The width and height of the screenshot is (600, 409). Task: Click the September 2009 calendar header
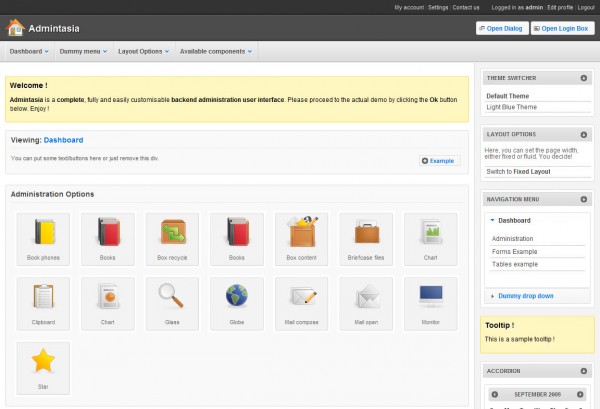537,394
